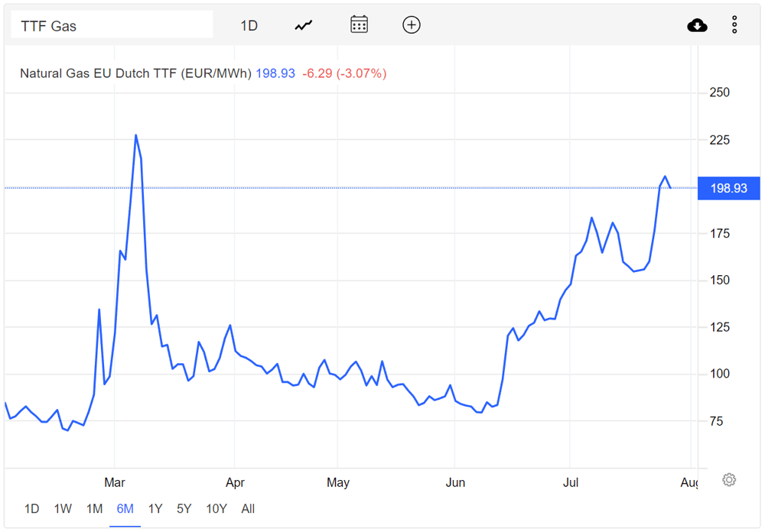The width and height of the screenshot is (765, 532).
Task: Open the calendar date range picker
Action: click(x=359, y=24)
